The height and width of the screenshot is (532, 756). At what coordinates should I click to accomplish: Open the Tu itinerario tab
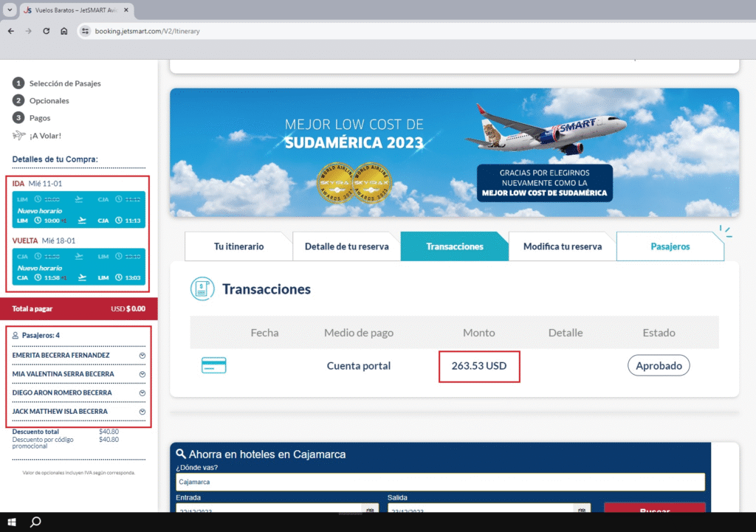tap(238, 246)
